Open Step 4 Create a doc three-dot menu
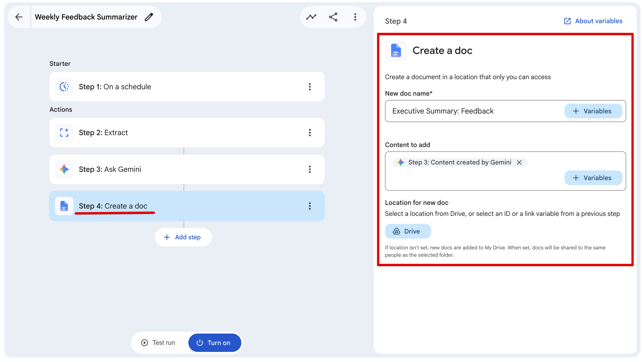 [x=310, y=206]
